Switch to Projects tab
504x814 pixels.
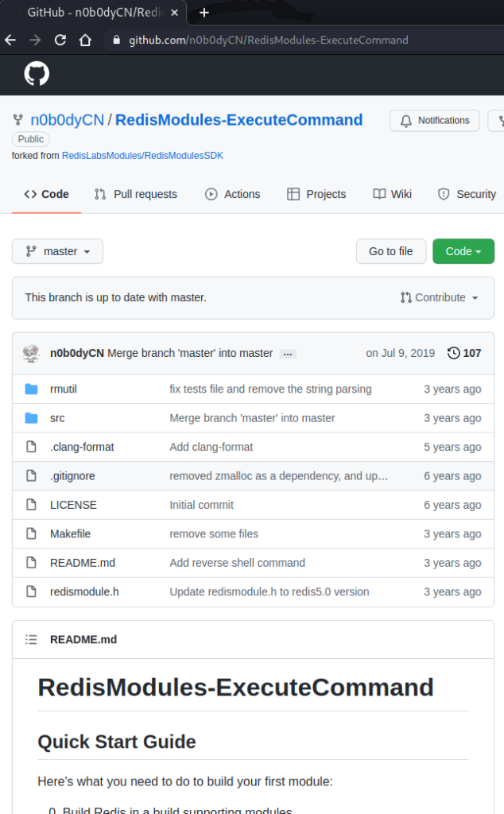[316, 194]
